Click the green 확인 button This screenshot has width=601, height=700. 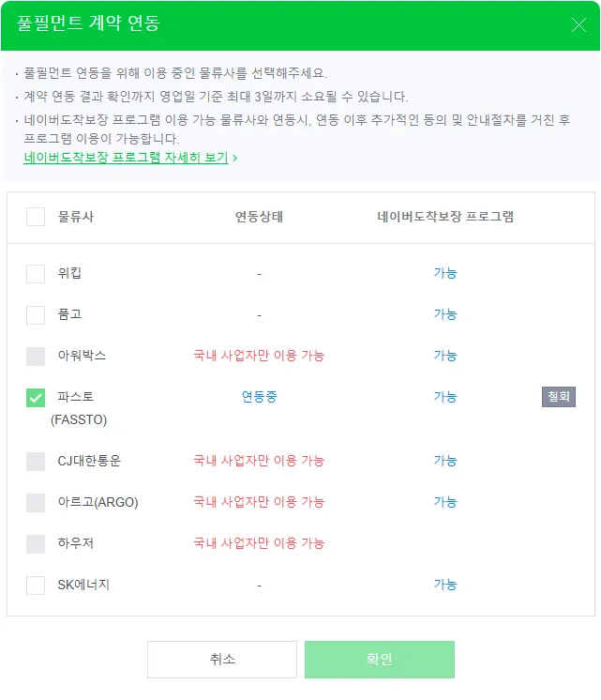point(379,660)
